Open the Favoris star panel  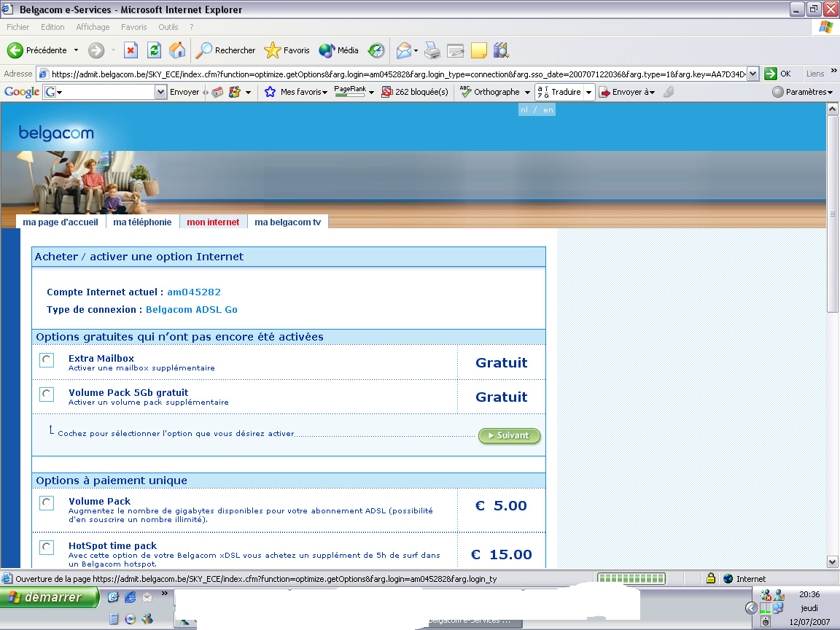(287, 50)
